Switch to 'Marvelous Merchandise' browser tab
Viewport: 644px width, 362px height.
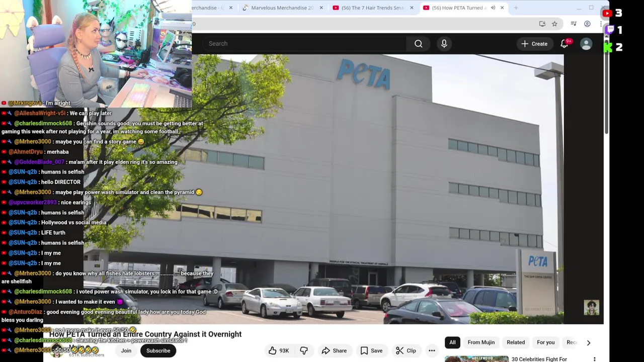[282, 8]
